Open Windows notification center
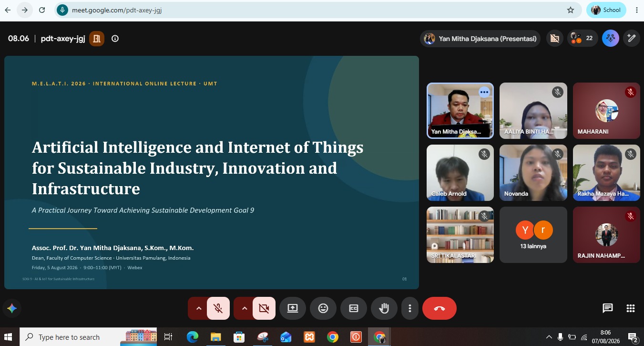This screenshot has height=346, width=644. (633, 337)
